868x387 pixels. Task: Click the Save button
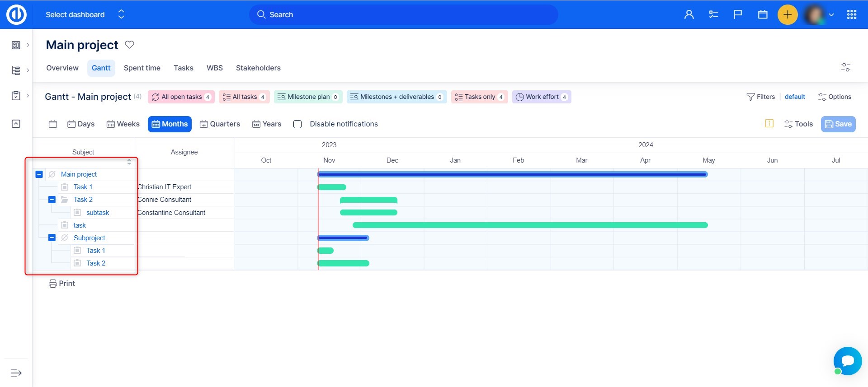[x=838, y=124]
